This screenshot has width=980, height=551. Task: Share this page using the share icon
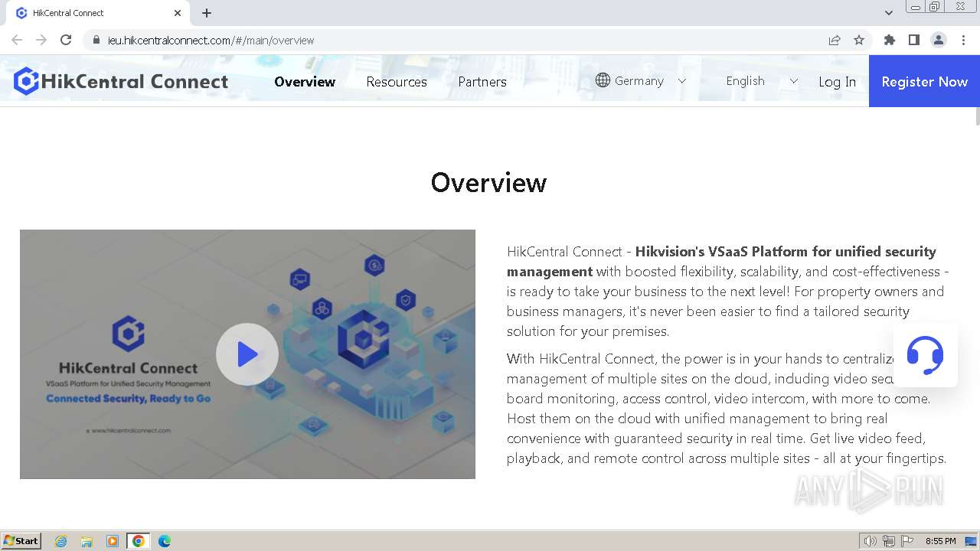[835, 40]
